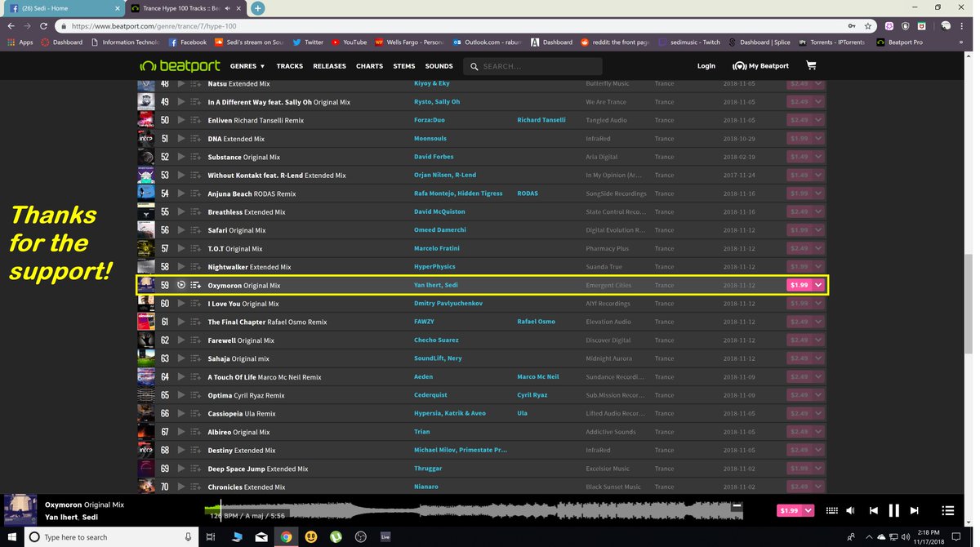The image size is (980, 547).
Task: Open track title The Final Chapter
Action: (236, 322)
